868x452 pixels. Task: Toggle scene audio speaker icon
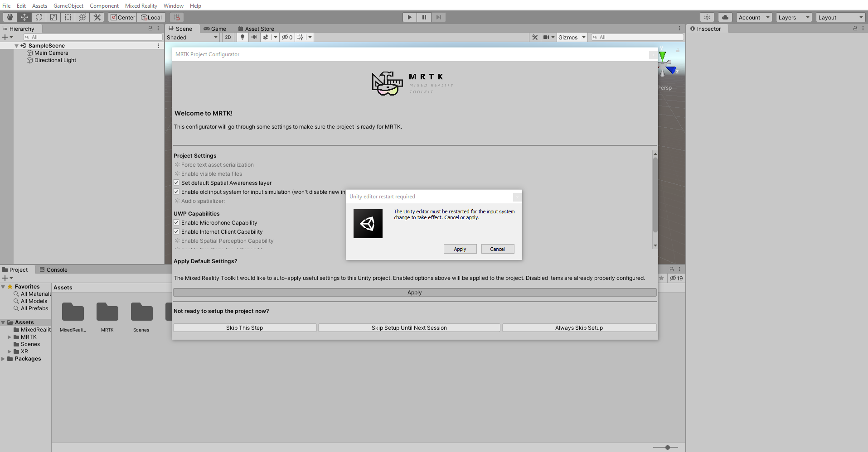click(x=254, y=37)
